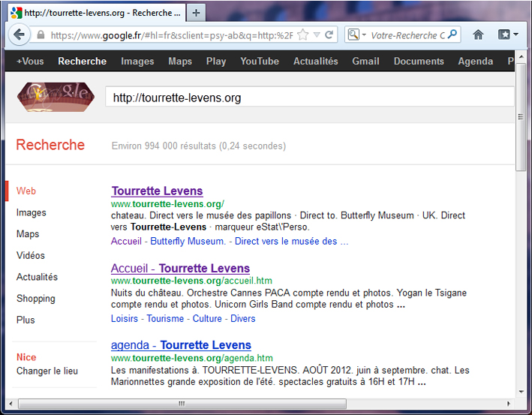This screenshot has width=532, height=415.
Task: Click the horizontal scrollbar right arrow
Action: click(508, 404)
